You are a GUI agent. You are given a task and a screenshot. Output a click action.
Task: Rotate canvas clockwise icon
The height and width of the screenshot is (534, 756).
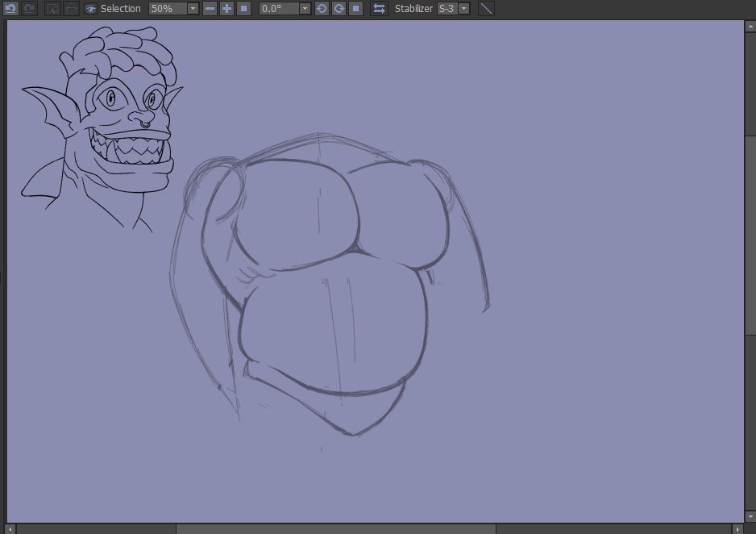[x=339, y=9]
